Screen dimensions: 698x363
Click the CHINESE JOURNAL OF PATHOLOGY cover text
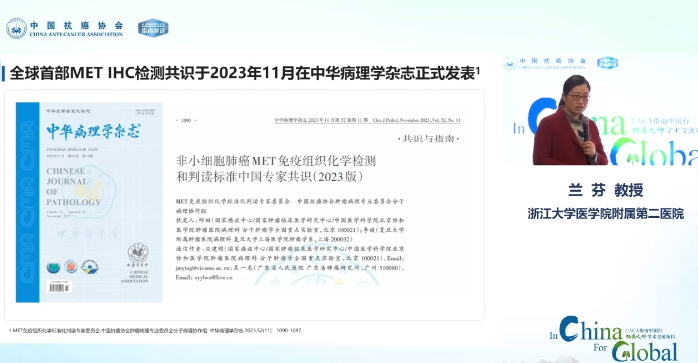pos(74,187)
